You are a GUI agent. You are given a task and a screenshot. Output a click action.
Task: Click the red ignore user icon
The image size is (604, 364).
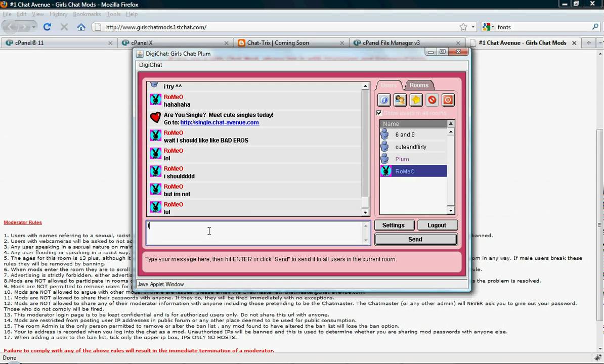coord(432,100)
